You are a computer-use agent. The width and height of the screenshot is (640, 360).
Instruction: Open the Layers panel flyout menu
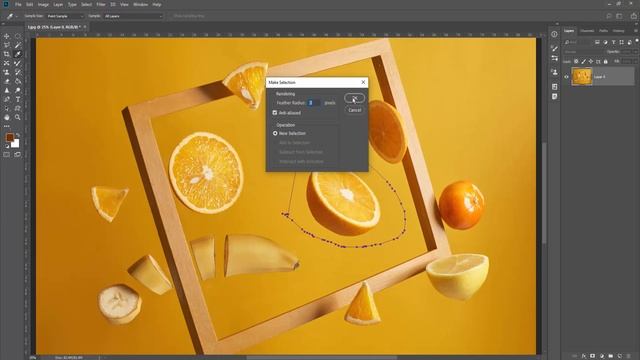pos(636,31)
